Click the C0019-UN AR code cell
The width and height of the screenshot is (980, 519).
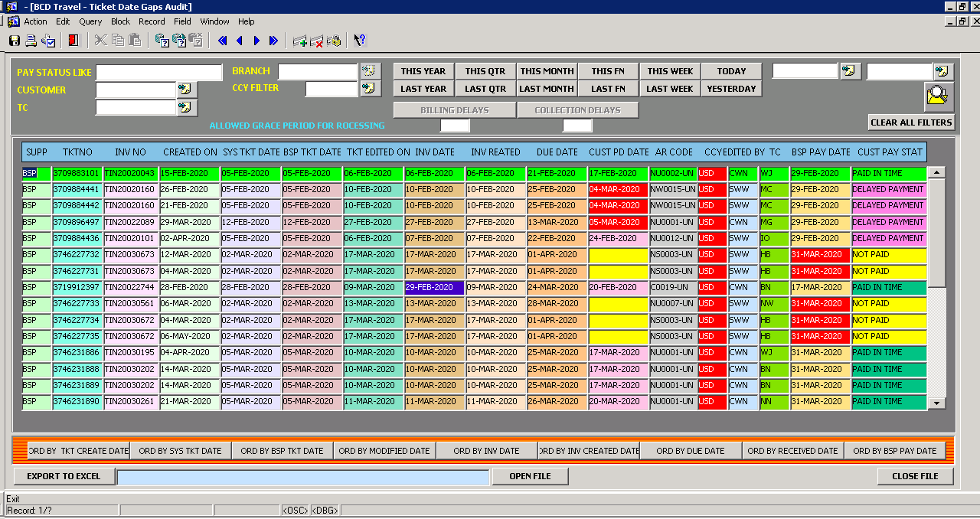[673, 288]
